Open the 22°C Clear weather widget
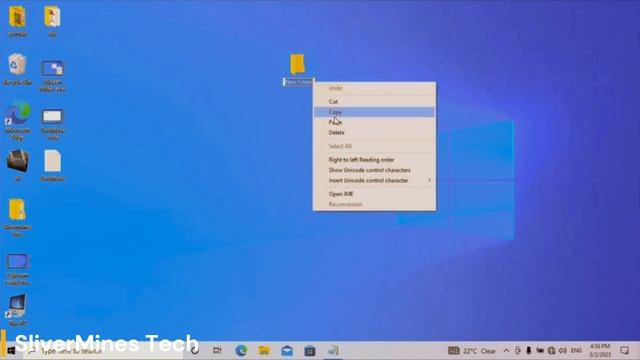 472,351
